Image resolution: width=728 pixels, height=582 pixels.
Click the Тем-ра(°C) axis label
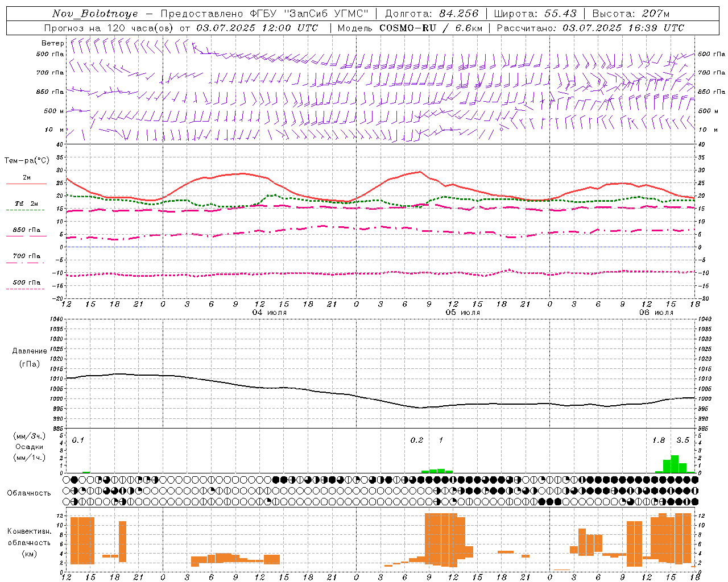(x=27, y=161)
